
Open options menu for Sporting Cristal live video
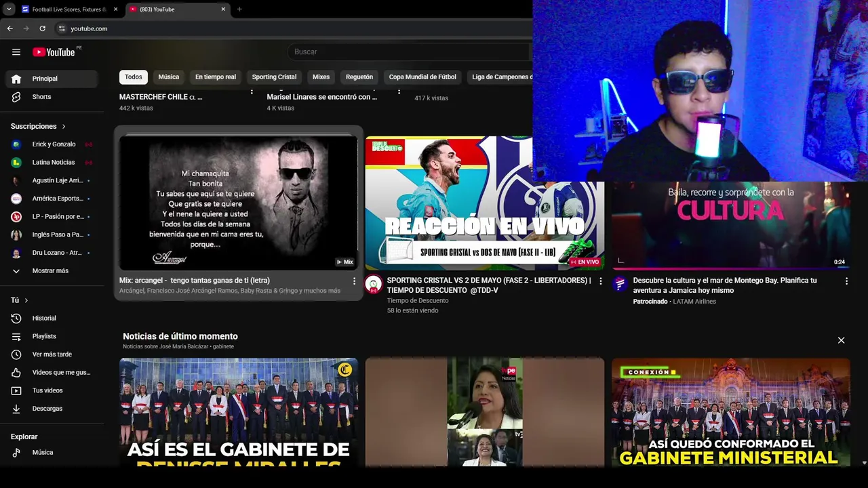600,281
